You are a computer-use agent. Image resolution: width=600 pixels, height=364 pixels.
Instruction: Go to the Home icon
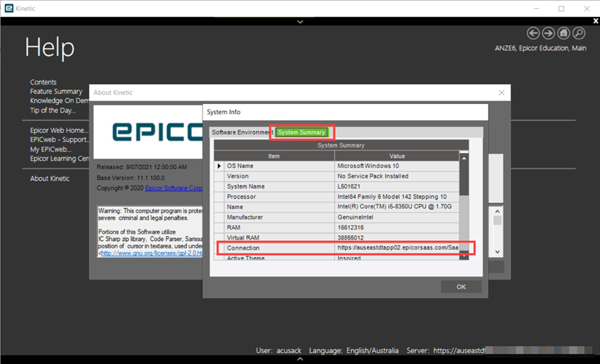coord(564,33)
